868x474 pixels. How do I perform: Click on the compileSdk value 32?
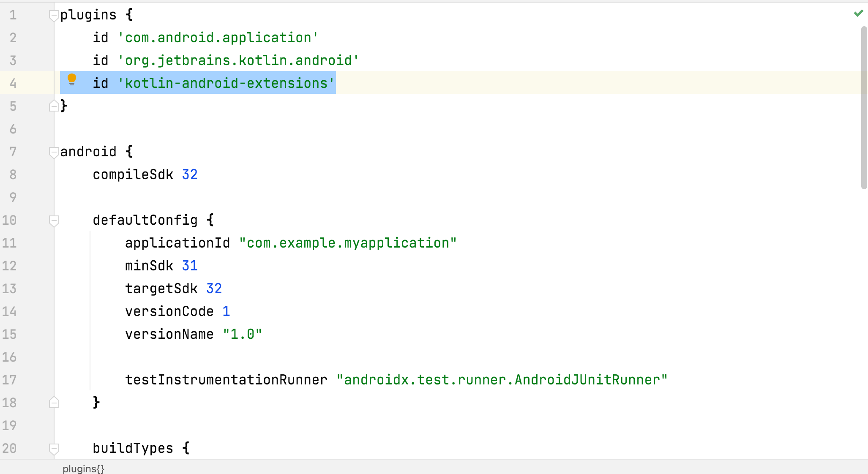[190, 174]
